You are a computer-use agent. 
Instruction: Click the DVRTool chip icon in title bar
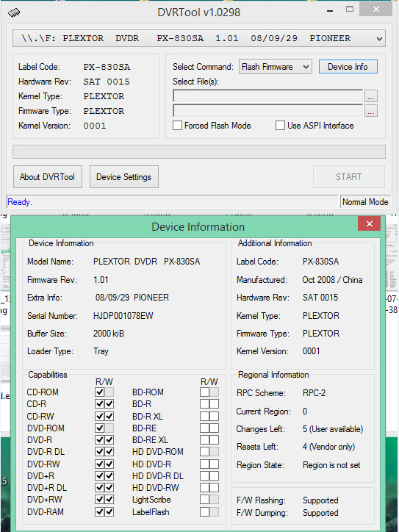click(14, 13)
